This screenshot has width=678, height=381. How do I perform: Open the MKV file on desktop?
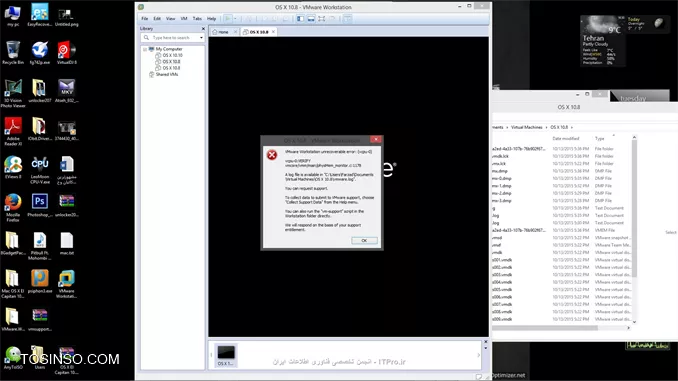point(67,91)
